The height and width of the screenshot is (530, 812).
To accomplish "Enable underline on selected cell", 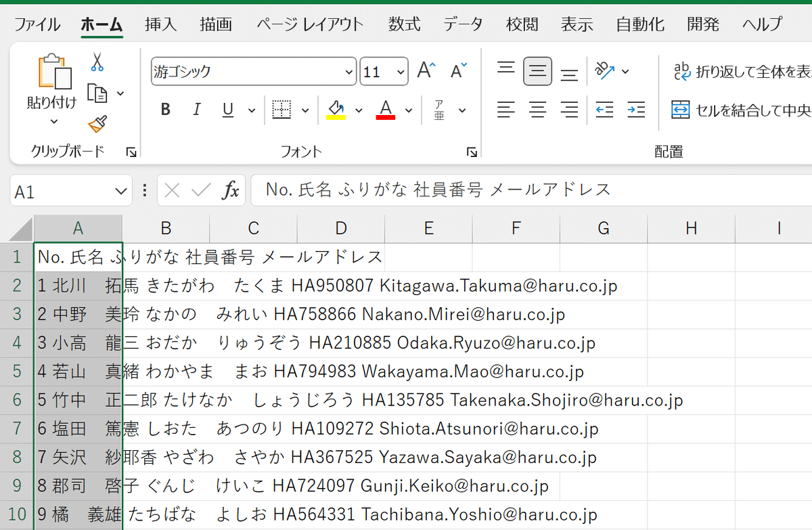I will point(227,109).
